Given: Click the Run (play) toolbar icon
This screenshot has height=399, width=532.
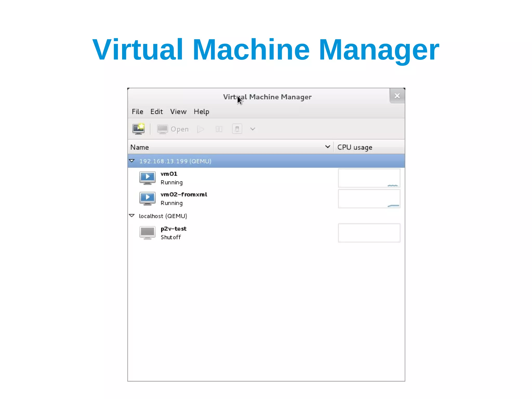Looking at the screenshot, I should (201, 129).
